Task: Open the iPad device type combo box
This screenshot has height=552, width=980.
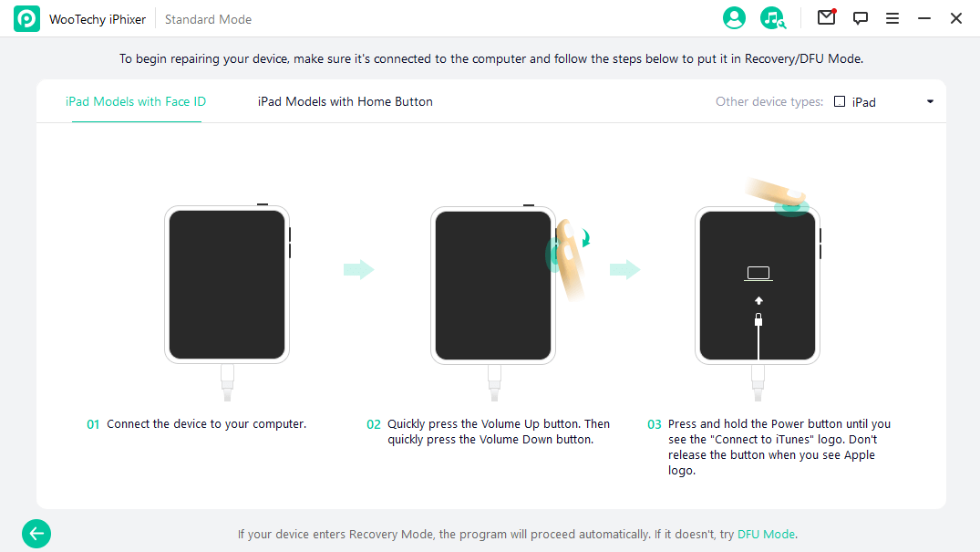Action: [x=885, y=101]
